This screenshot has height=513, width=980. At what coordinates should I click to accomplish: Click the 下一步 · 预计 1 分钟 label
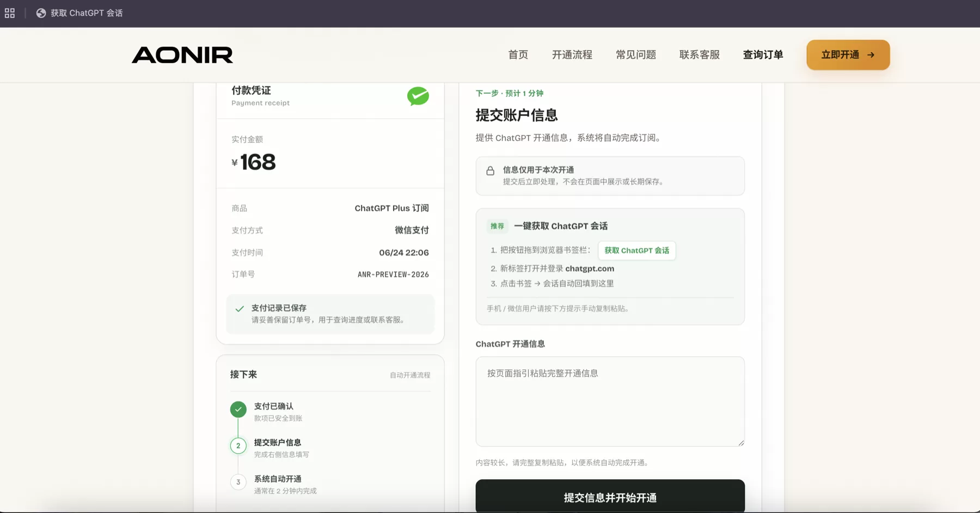pos(510,94)
